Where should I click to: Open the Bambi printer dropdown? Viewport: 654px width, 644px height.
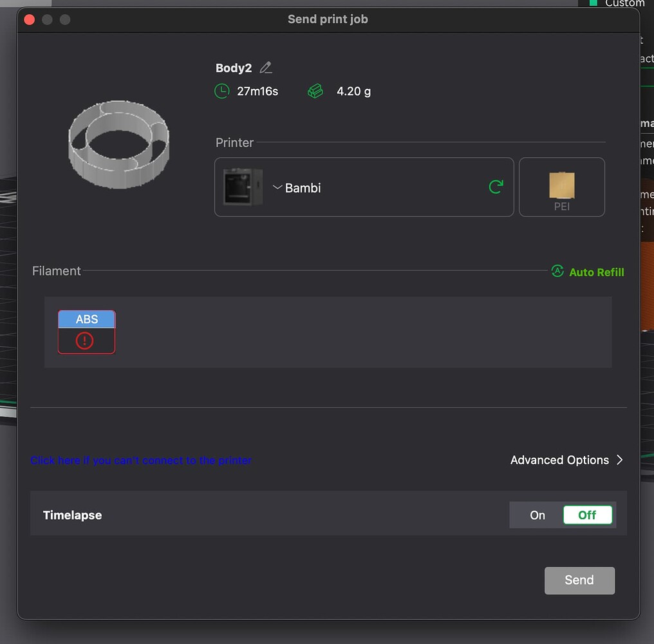tap(364, 187)
